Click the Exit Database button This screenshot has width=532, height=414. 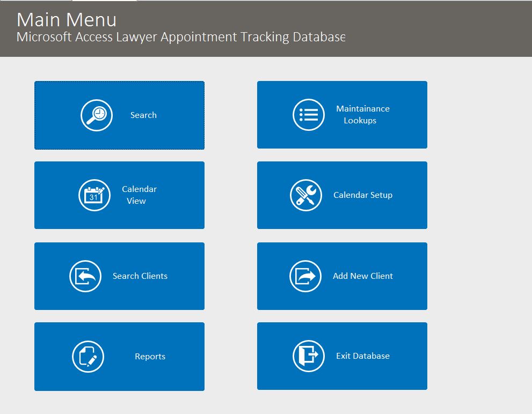tap(342, 356)
